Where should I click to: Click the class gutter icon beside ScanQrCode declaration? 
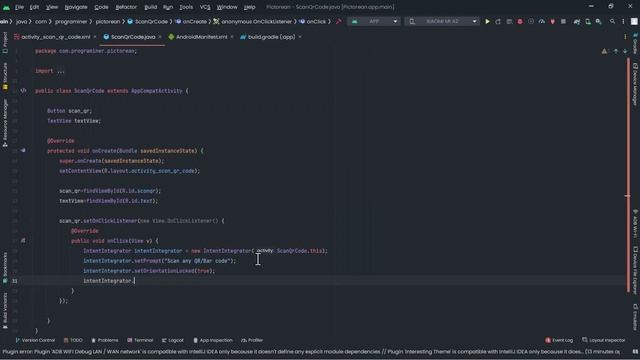23,91
